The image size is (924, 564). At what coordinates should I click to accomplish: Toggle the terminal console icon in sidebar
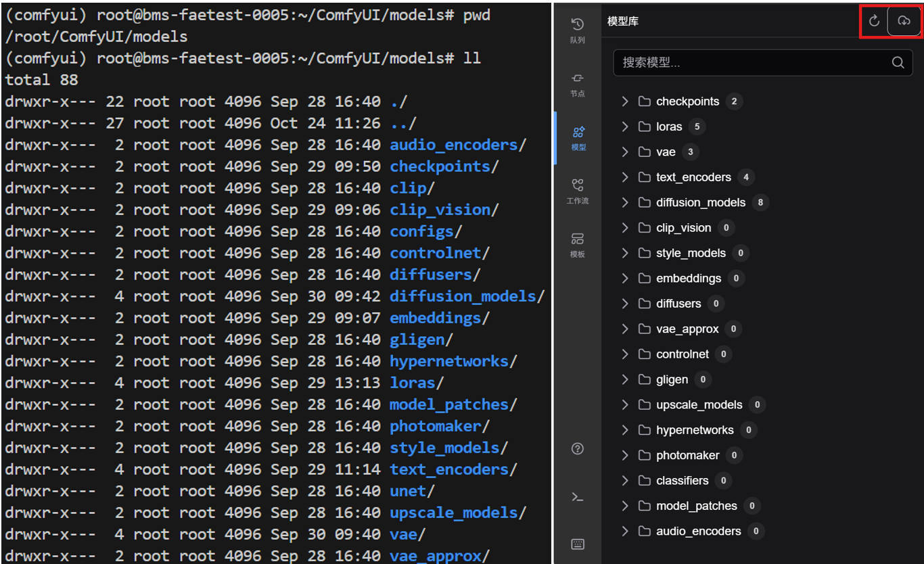tap(577, 497)
